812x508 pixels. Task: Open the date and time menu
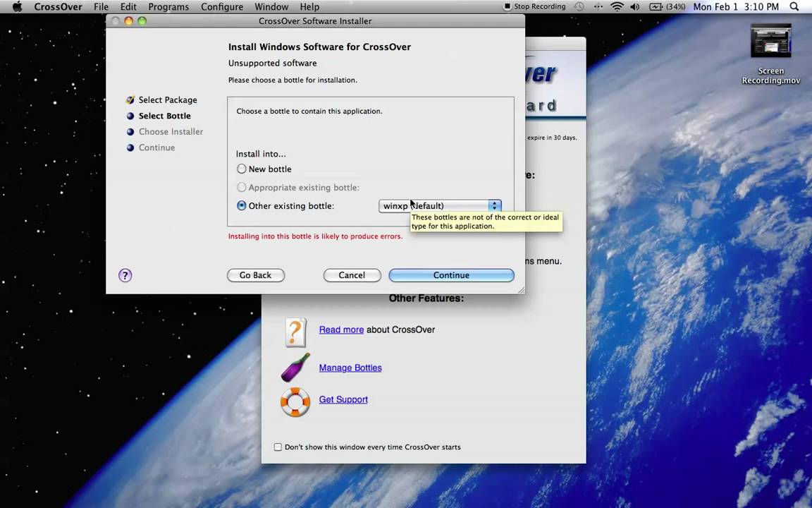pos(736,7)
